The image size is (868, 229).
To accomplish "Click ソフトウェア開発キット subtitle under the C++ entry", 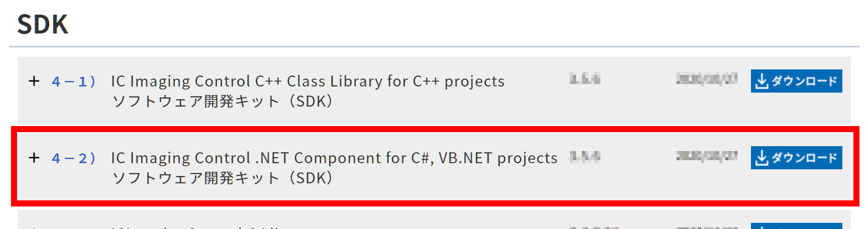I will point(222,101).
